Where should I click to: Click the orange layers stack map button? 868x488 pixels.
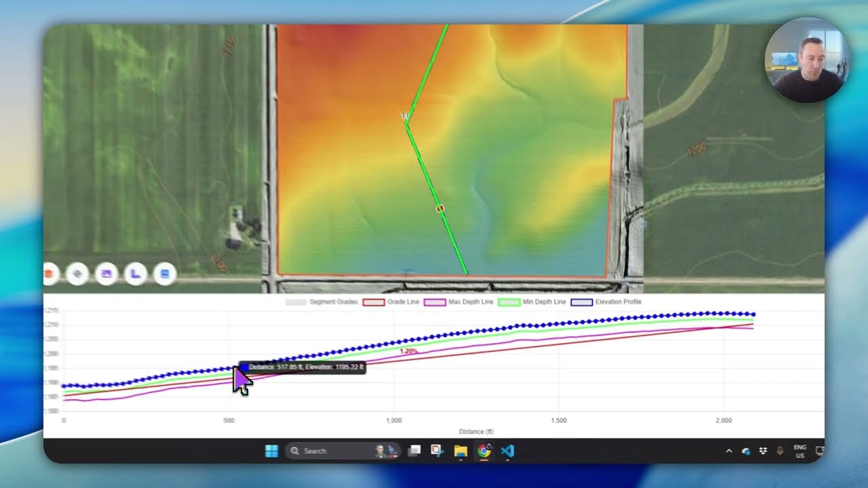tap(50, 274)
